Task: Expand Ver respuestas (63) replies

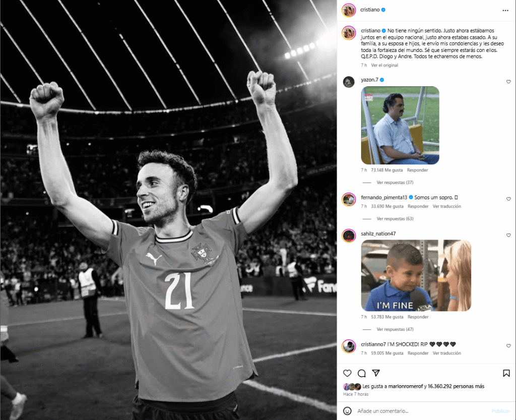Action: pyautogui.click(x=395, y=218)
